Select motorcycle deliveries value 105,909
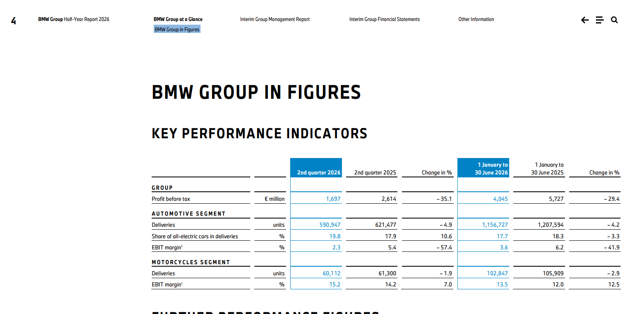644x314 pixels. click(x=553, y=274)
